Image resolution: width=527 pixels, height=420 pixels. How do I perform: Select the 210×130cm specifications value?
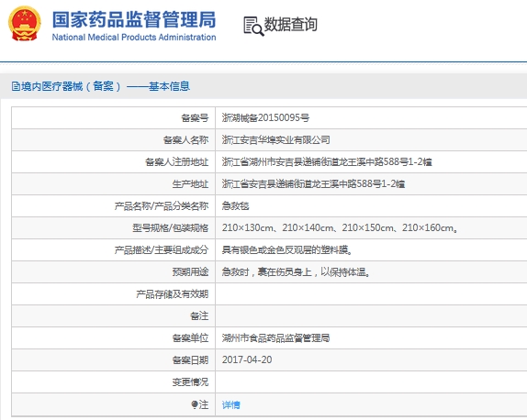click(x=340, y=228)
